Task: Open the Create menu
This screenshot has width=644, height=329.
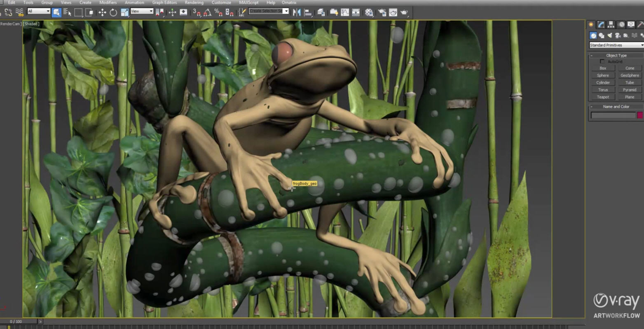Action: (85, 2)
